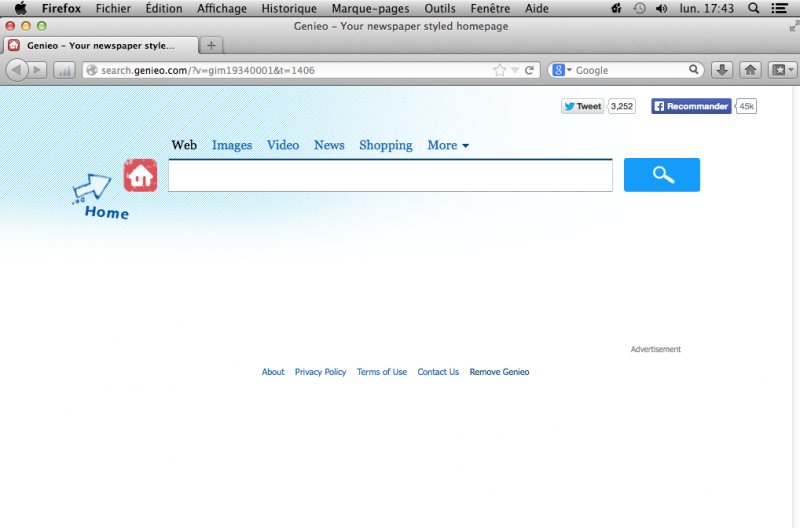Open the Contact Us link
The image size is (800, 528).
tap(438, 372)
